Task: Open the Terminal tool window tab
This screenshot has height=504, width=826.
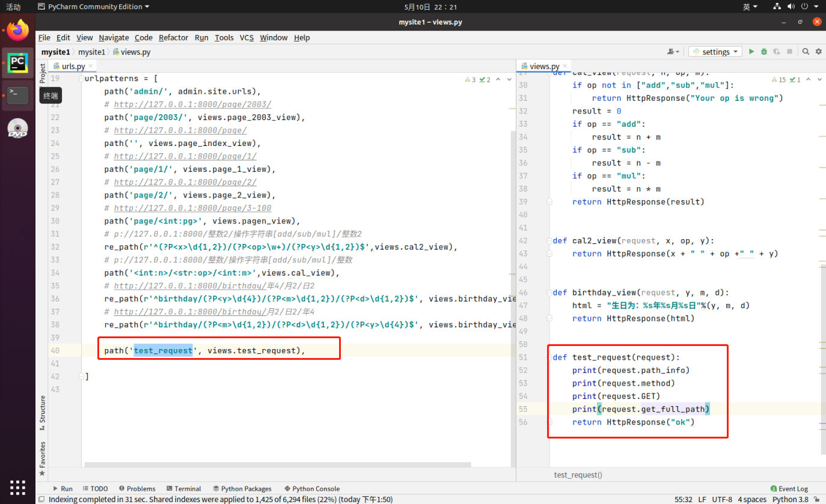Action: click(x=184, y=488)
